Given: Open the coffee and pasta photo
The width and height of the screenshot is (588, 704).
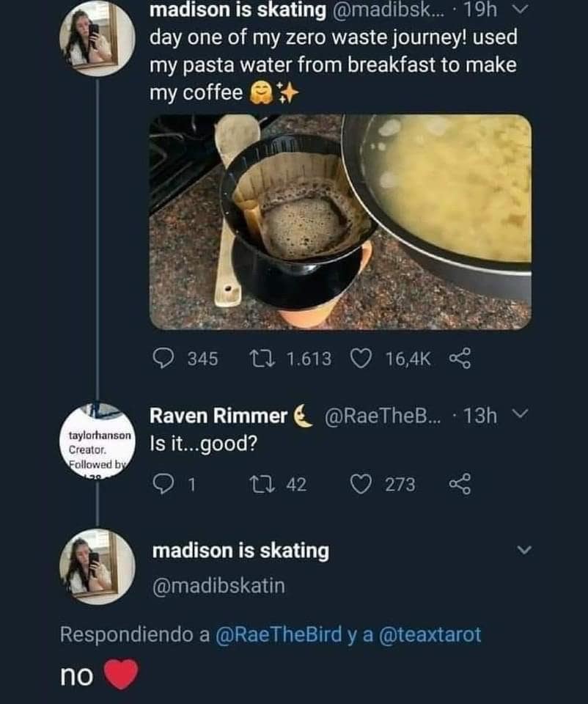Looking at the screenshot, I should pos(340,221).
